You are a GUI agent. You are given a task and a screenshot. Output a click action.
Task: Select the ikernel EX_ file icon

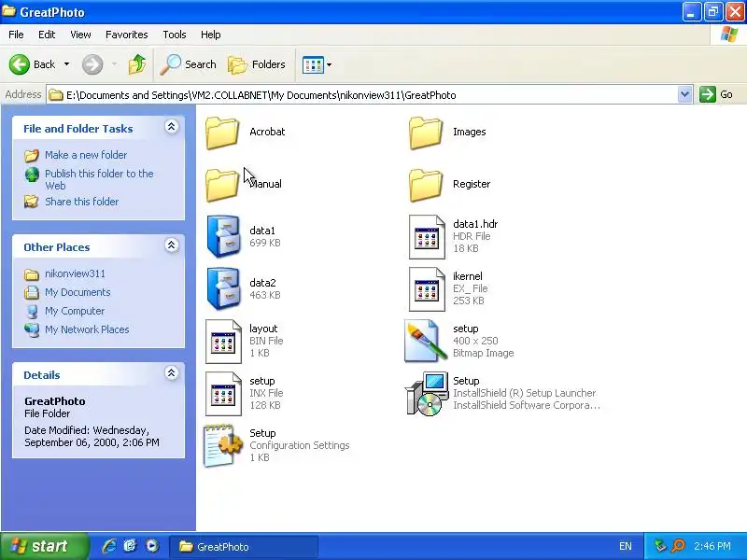pos(427,289)
